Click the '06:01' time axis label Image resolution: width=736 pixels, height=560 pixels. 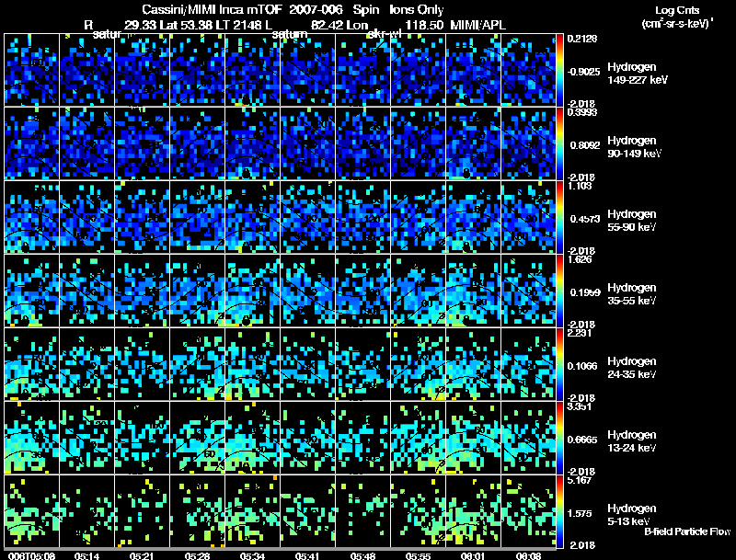pos(473,556)
